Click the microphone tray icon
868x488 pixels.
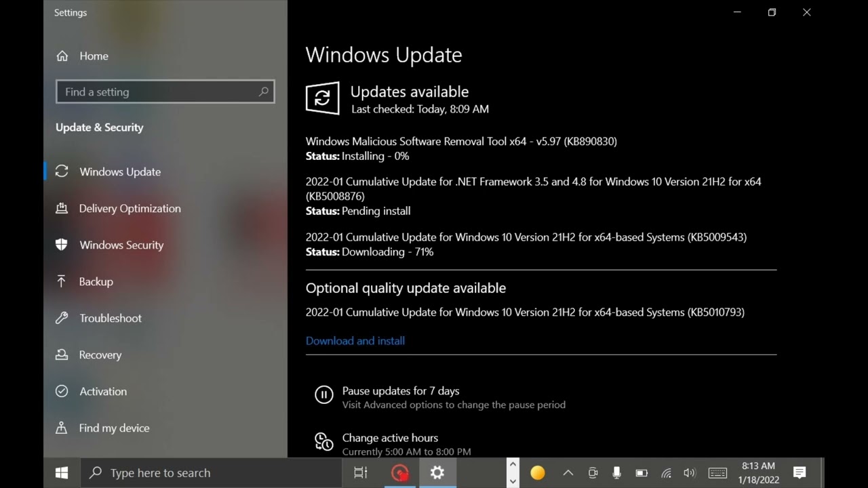[617, 473]
